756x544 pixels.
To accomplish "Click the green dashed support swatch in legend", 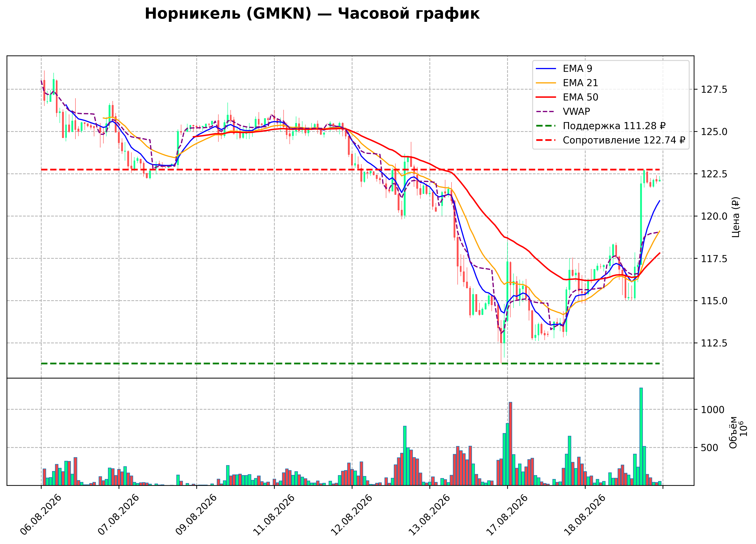I will coord(546,126).
